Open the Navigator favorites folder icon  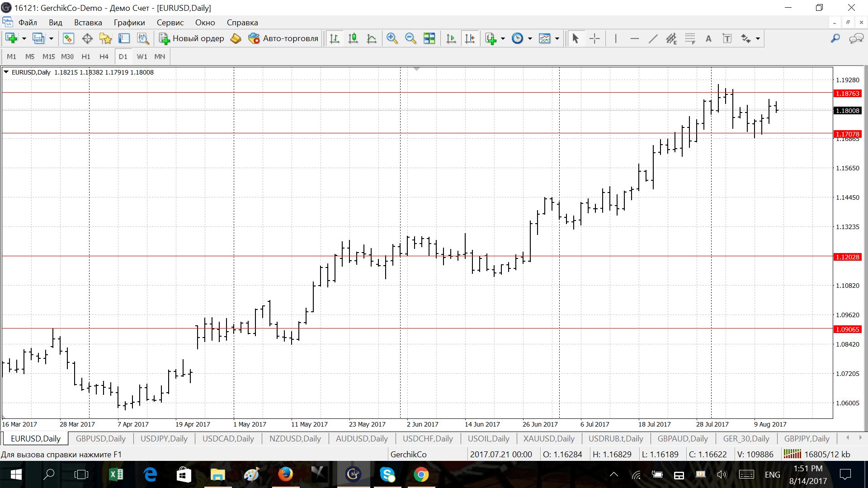point(105,39)
